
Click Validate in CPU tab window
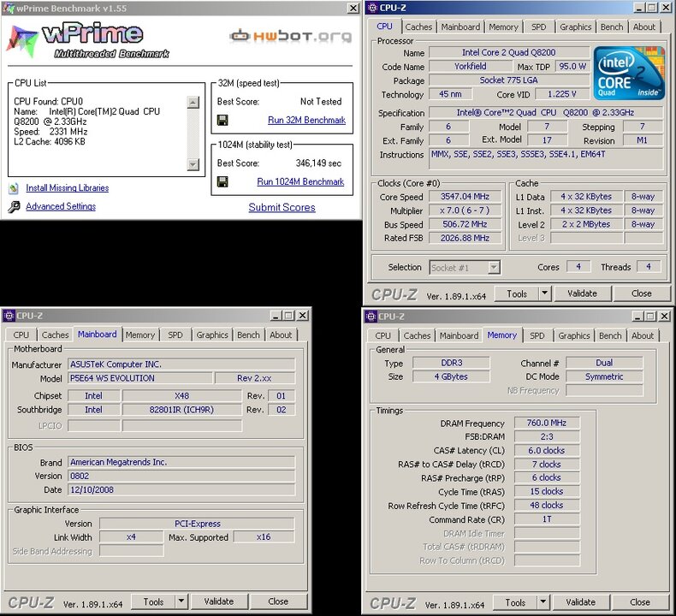click(x=582, y=293)
